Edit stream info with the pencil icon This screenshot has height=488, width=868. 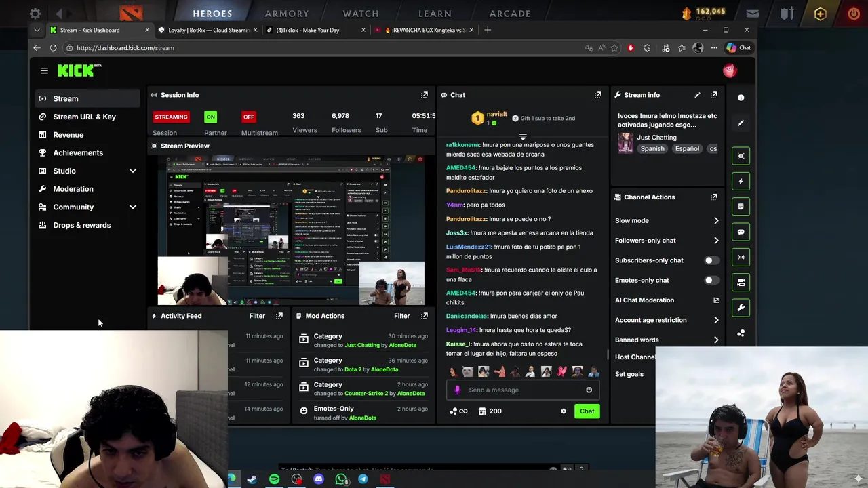[x=697, y=95]
